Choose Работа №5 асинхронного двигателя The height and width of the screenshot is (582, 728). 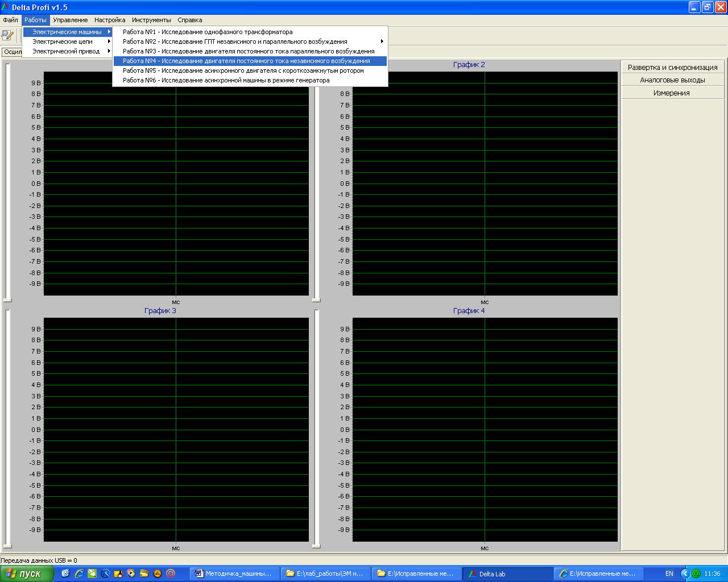coord(250,70)
